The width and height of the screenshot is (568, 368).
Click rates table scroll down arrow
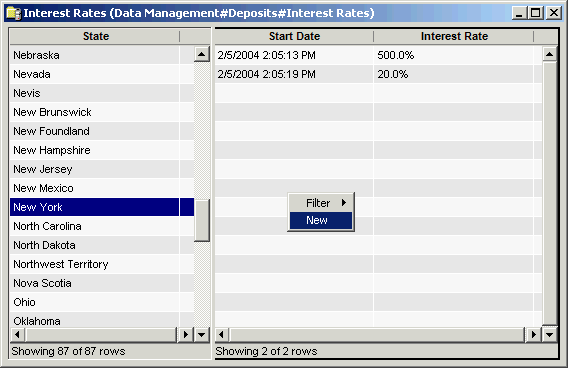tap(550, 334)
